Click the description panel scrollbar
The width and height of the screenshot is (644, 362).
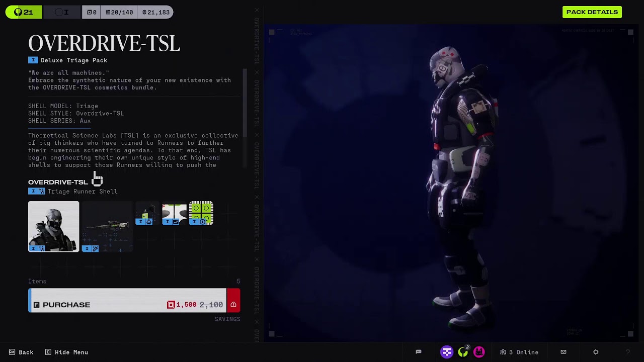245,102
